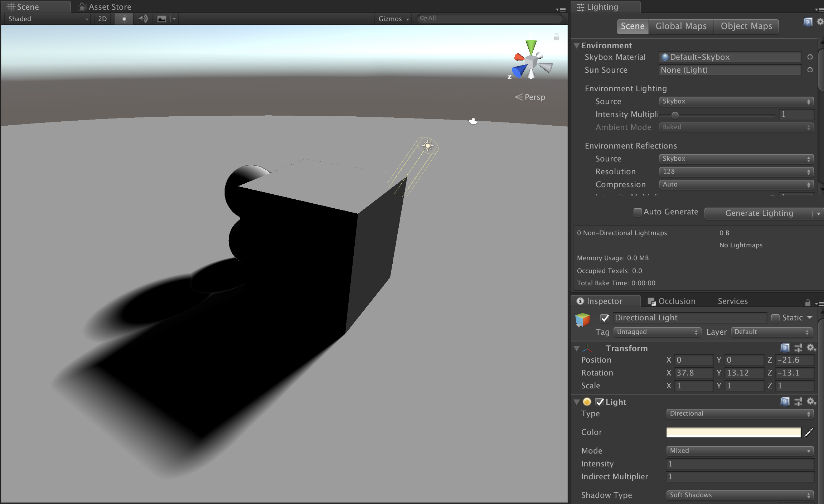Toggle scene effects image icon

(x=162, y=19)
